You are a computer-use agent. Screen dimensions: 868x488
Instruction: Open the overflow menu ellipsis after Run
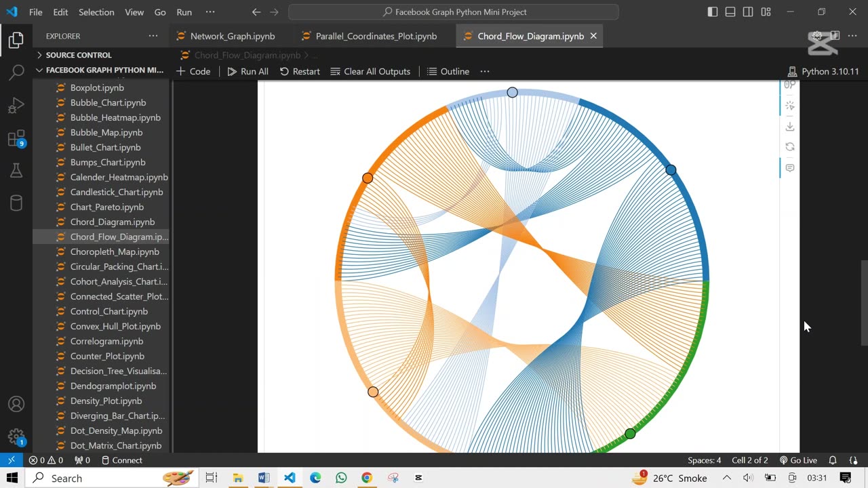pyautogui.click(x=210, y=12)
